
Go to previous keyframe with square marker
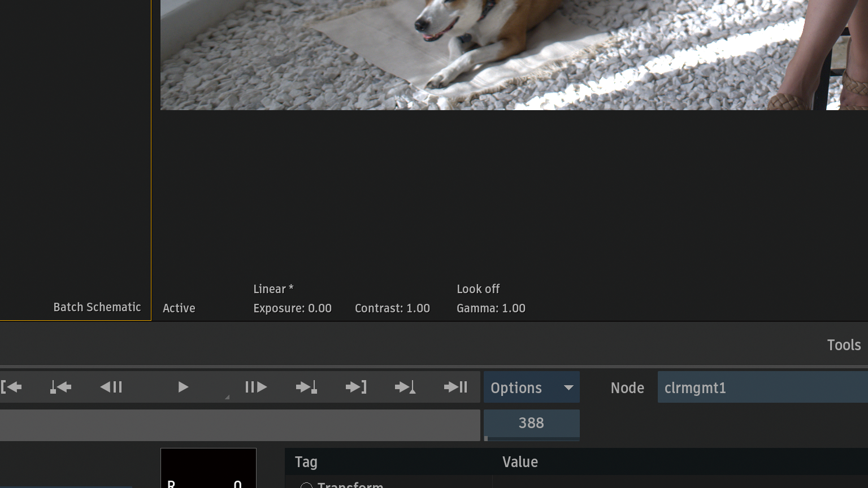[x=60, y=387]
